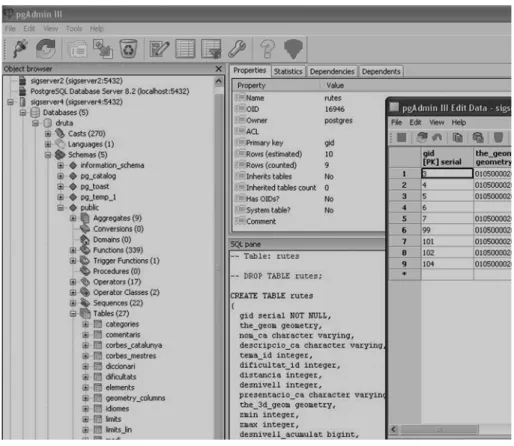514x446 pixels.
Task: Click the filtered data view icon
Action: [211, 49]
